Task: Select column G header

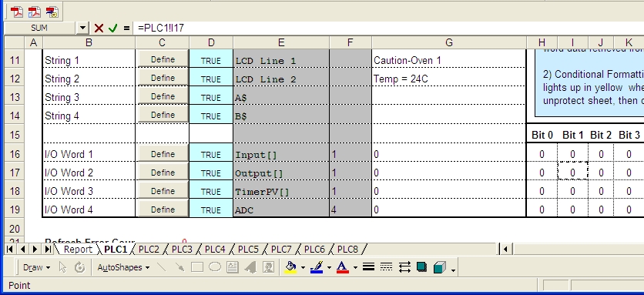Action: click(x=449, y=42)
